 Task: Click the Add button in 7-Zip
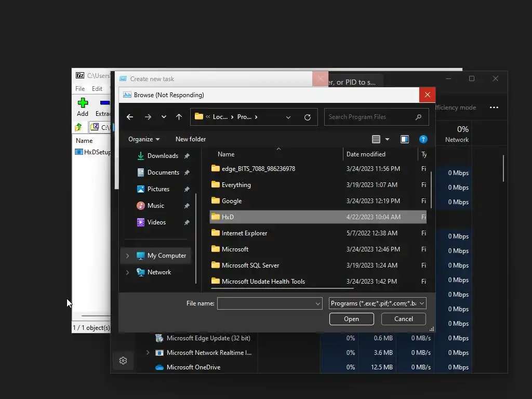click(83, 107)
